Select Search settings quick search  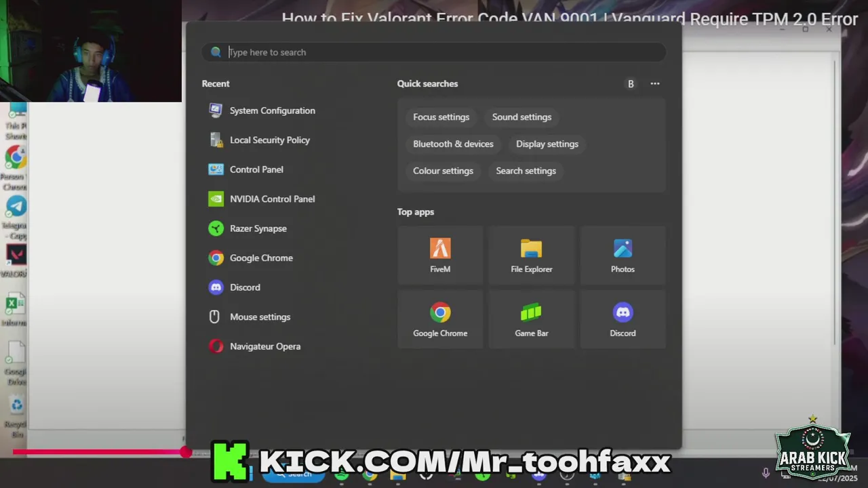pyautogui.click(x=526, y=171)
